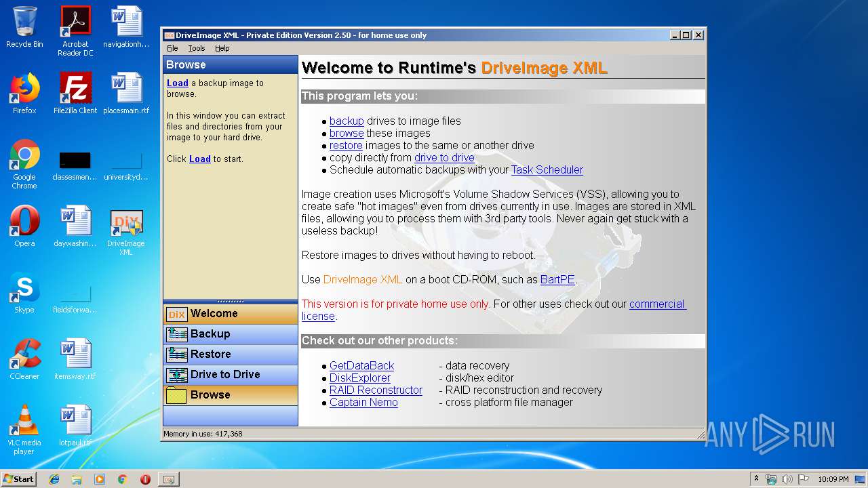
Task: Click DriveImage XML taskbar button
Action: (168, 479)
